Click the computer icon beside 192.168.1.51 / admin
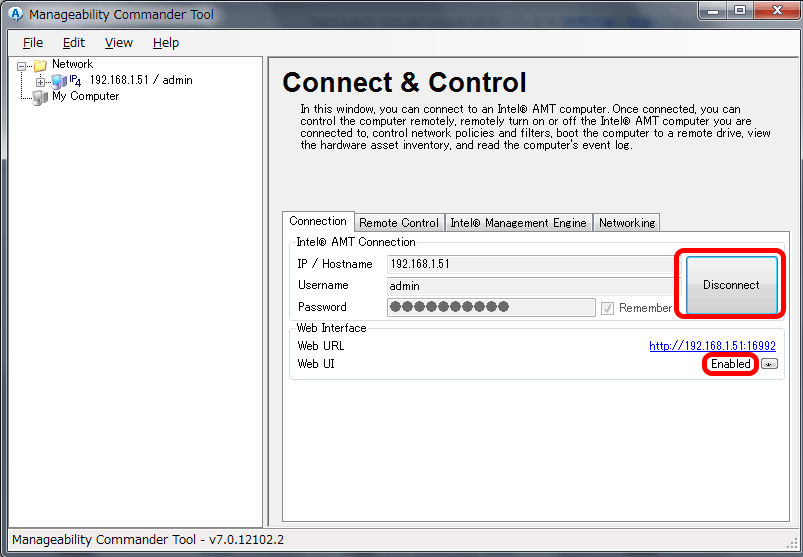The image size is (803, 557). 59,81
